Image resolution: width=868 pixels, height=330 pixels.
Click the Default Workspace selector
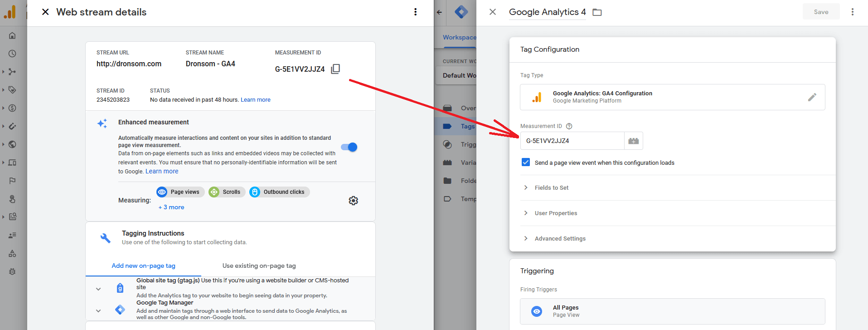point(456,75)
